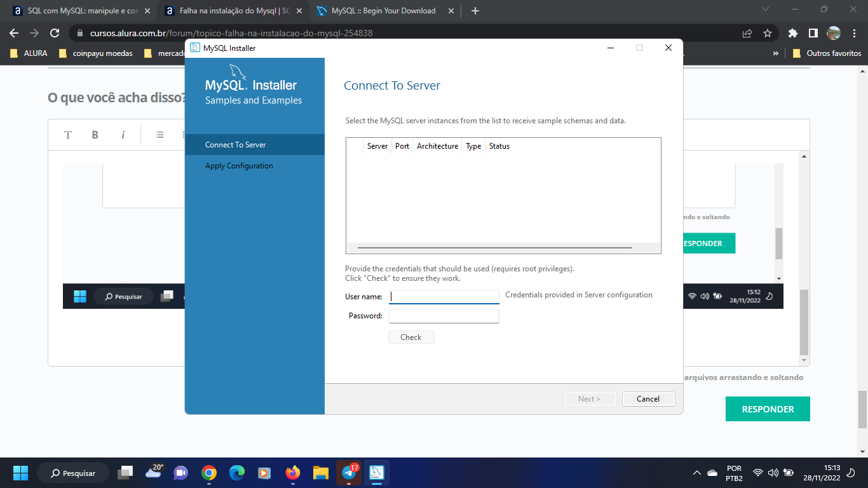The height and width of the screenshot is (488, 868).
Task: Click the O que você acha disso? heading
Action: [x=117, y=98]
